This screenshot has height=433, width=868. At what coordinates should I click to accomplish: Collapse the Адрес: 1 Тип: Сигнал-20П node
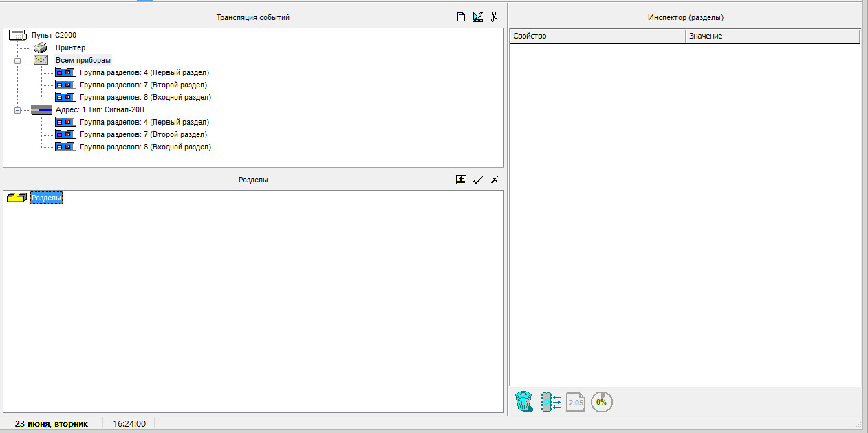coord(18,110)
